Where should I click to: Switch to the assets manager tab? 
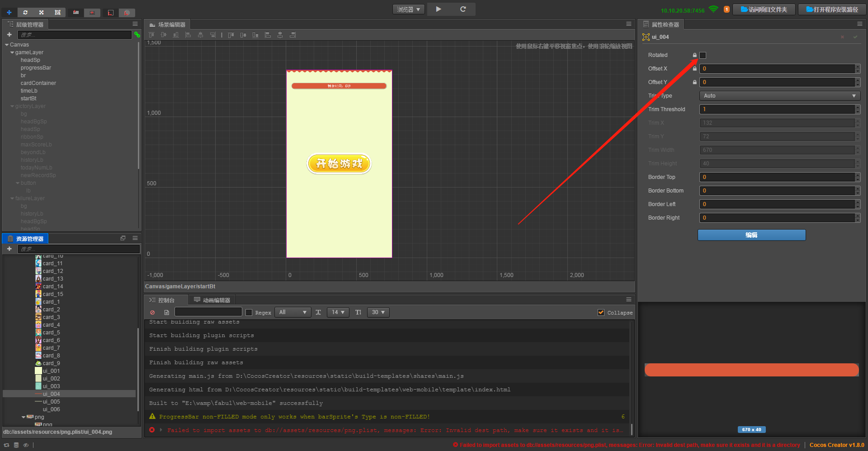[x=26, y=239]
